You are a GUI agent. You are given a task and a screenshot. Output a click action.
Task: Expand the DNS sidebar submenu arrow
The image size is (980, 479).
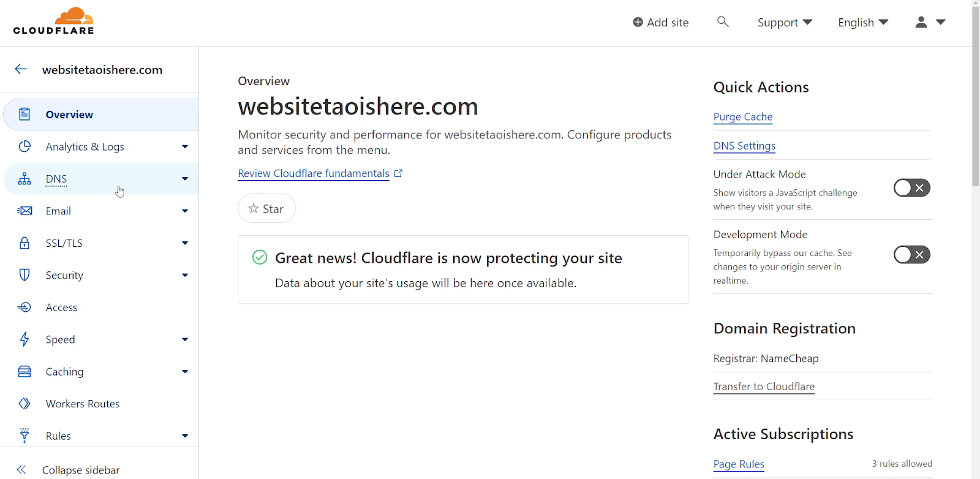185,179
